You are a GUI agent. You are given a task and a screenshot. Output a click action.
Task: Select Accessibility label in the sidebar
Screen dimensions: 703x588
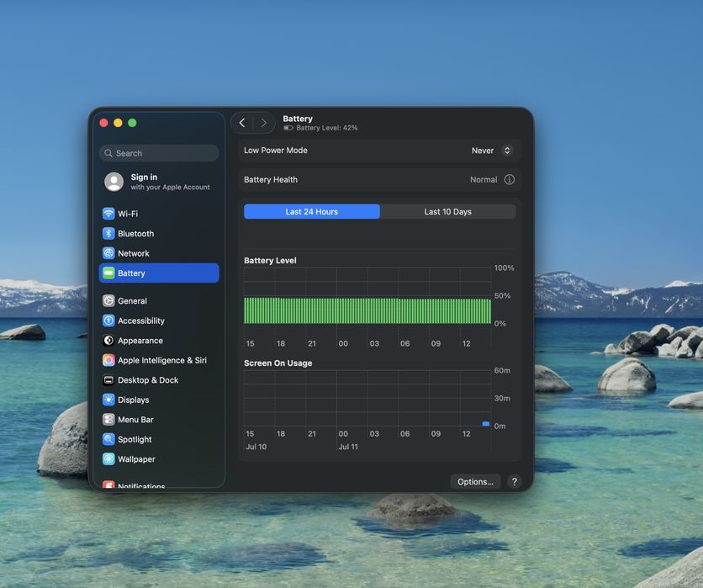pos(141,320)
